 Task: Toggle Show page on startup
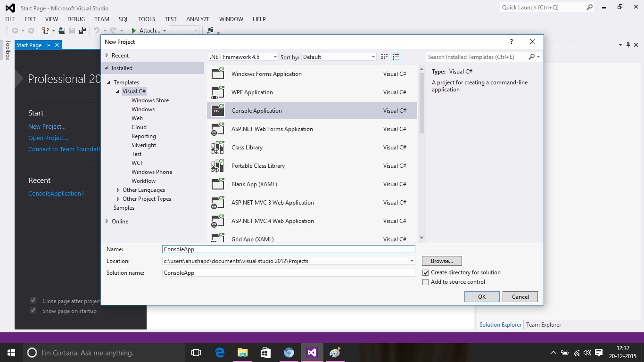33,311
